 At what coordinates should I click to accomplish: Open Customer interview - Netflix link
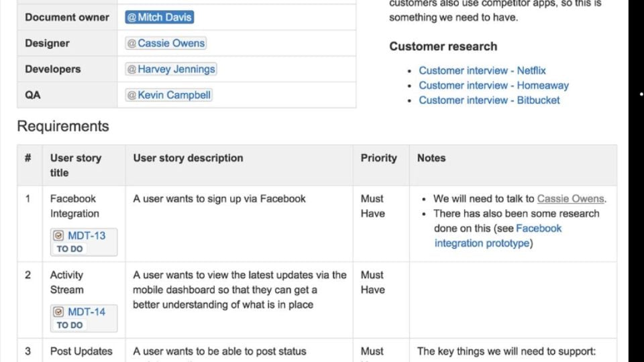[482, 70]
